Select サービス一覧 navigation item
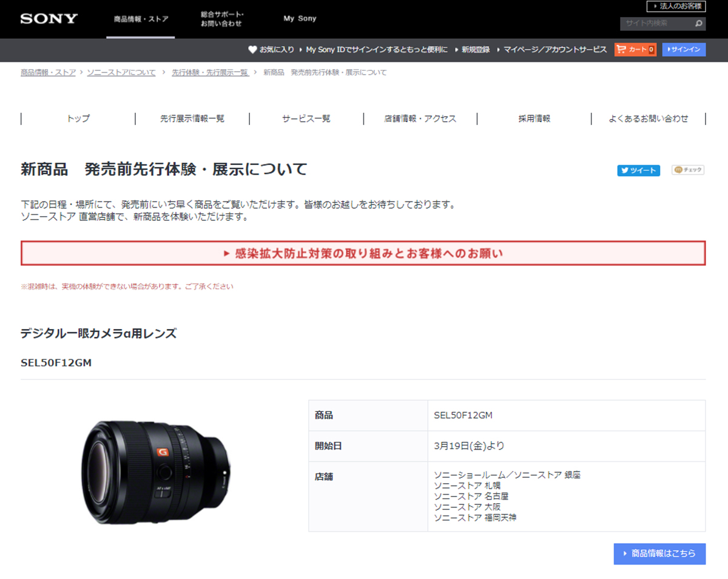Image resolution: width=728 pixels, height=579 pixels. pos(306,119)
